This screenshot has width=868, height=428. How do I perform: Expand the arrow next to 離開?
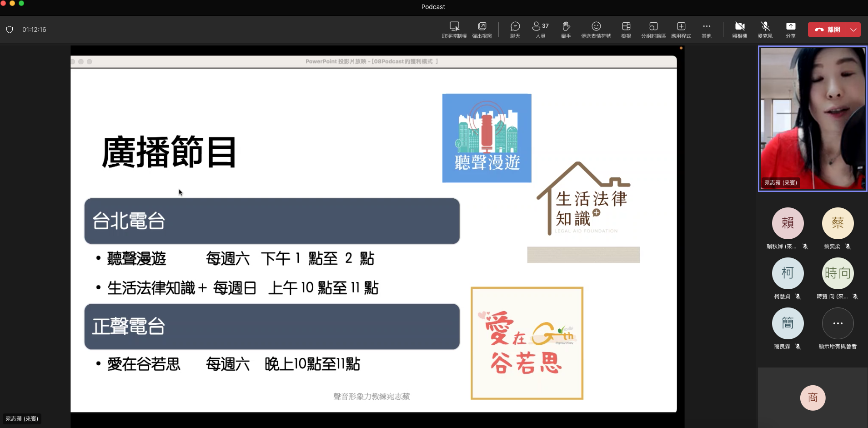click(x=853, y=30)
